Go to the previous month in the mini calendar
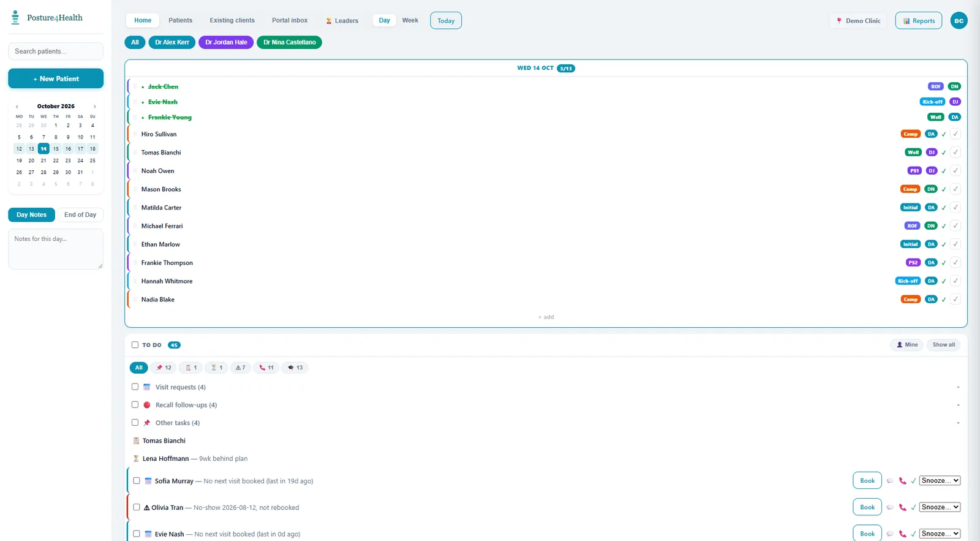This screenshot has width=980, height=541. click(17, 107)
